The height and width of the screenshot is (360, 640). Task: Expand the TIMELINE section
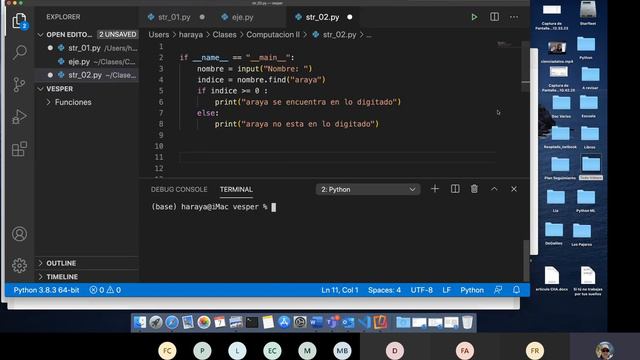[62, 276]
